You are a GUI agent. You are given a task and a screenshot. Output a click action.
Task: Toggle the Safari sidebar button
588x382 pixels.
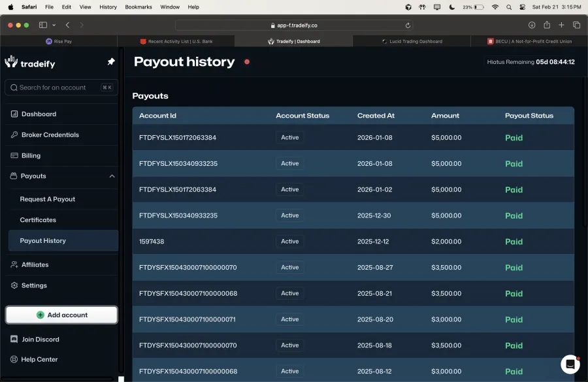coord(43,25)
